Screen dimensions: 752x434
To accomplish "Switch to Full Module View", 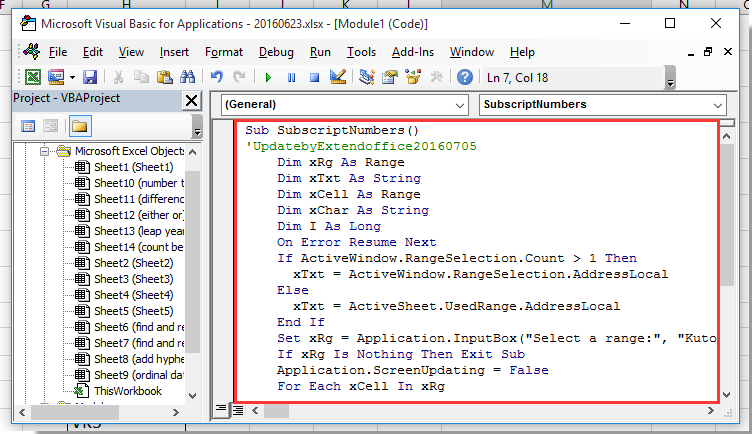I will [x=240, y=410].
